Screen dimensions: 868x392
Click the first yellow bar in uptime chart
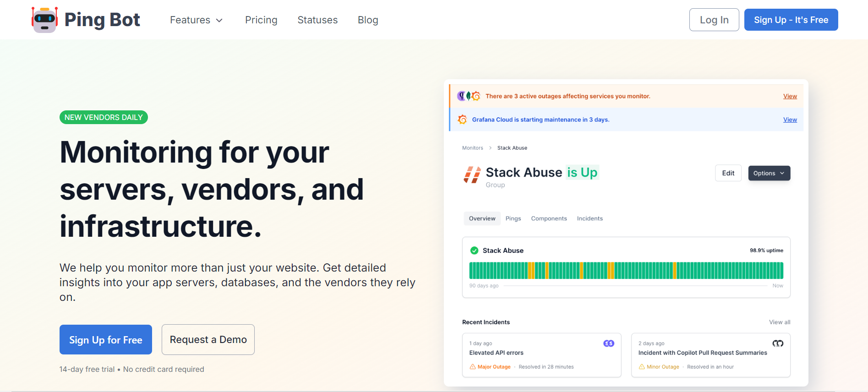[530, 271]
